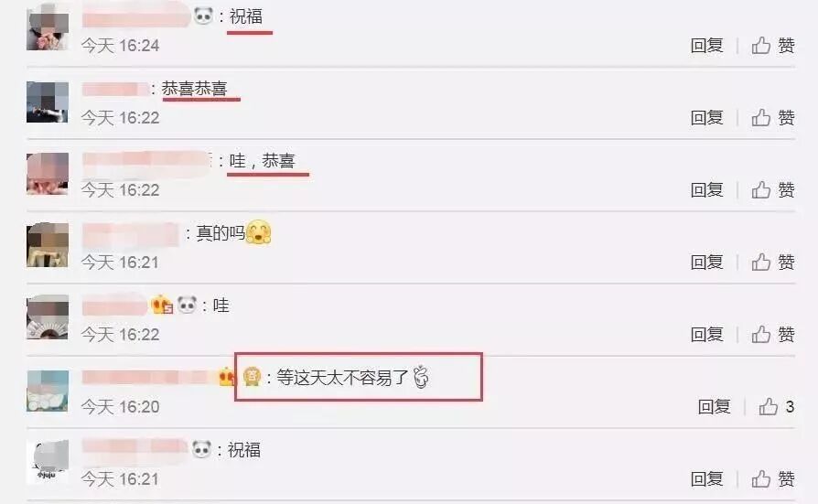The image size is (818, 504).
Task: Reply to the 16:24 祝福 comment
Action: (x=707, y=46)
